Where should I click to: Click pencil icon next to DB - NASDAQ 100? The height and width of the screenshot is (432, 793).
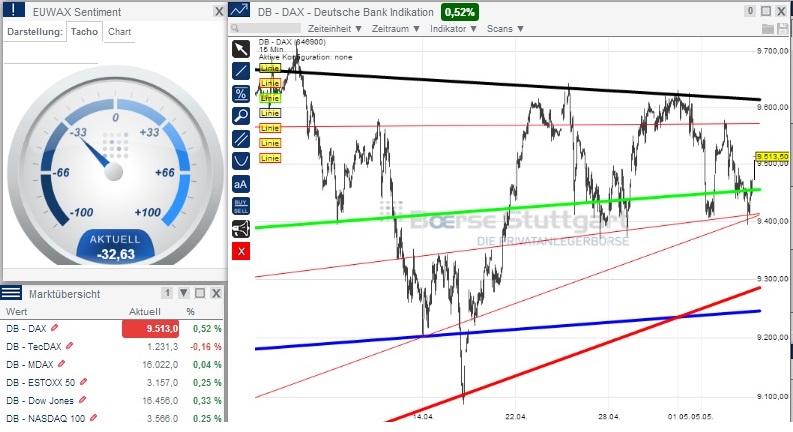click(94, 418)
